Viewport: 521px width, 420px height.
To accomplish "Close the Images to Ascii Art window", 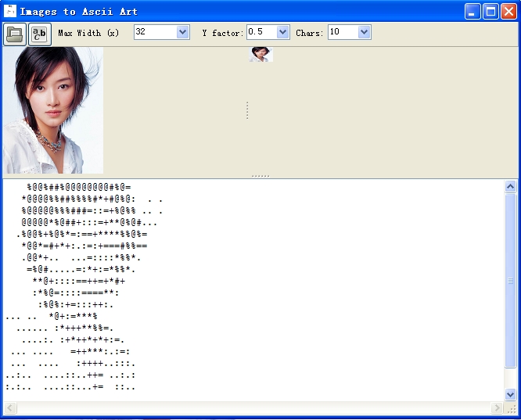I will 508,12.
